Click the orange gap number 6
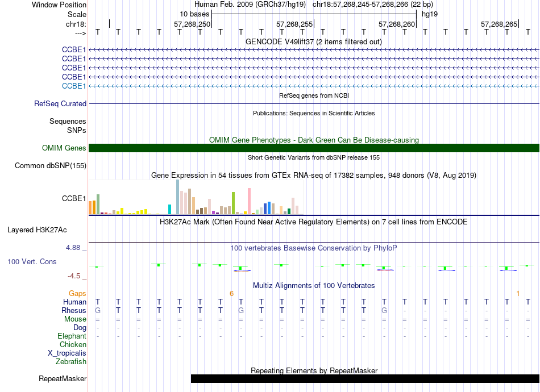The image size is (540, 392). click(231, 294)
